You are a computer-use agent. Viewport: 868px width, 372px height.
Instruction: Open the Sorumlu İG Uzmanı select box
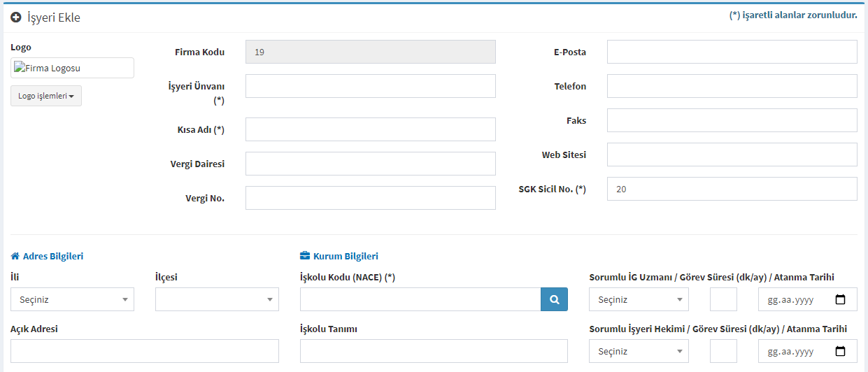639,299
